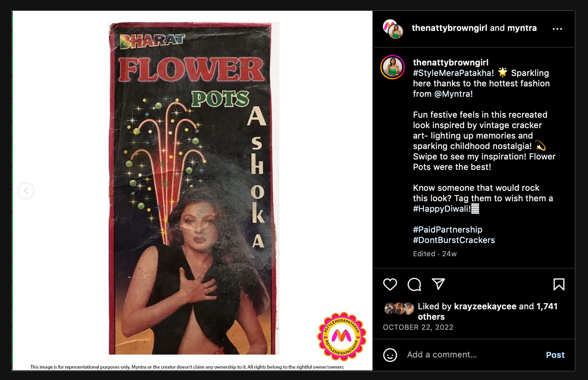Open the @Myntra mention link
588x380 pixels.
click(453, 94)
